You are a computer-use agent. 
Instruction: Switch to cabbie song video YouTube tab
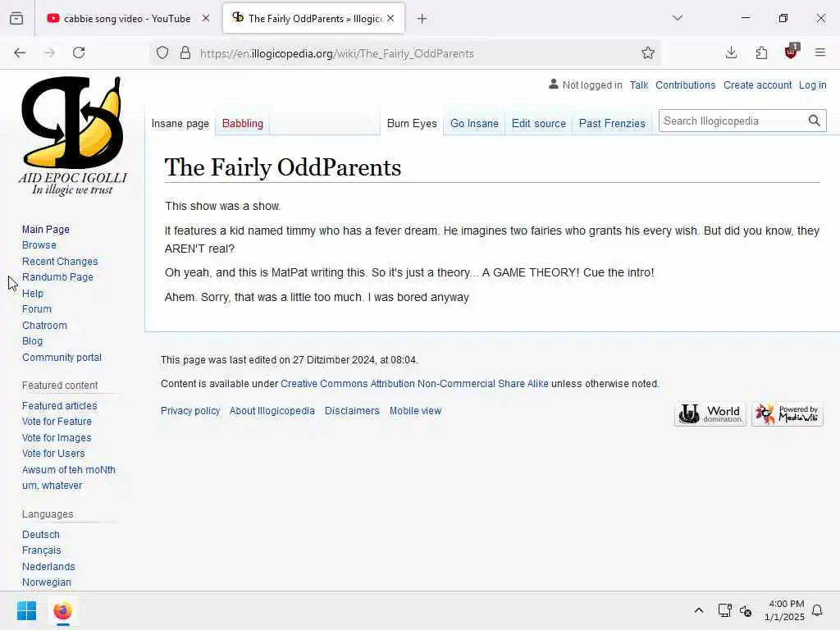click(129, 18)
